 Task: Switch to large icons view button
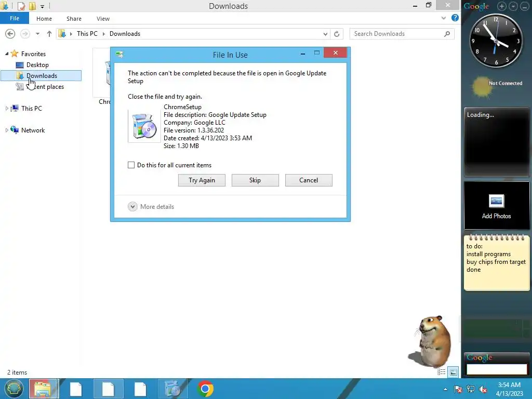coord(453,372)
